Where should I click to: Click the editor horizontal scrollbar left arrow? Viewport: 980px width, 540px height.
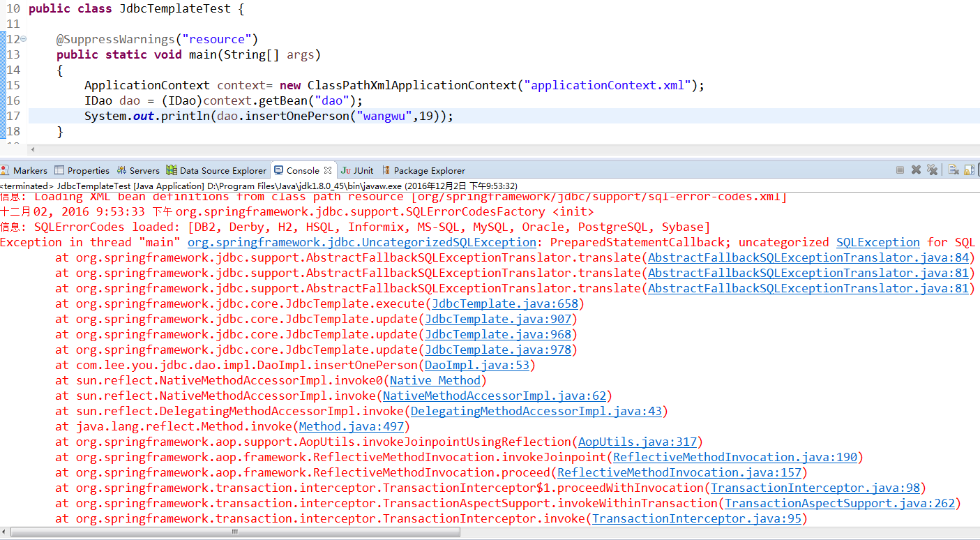coord(32,149)
